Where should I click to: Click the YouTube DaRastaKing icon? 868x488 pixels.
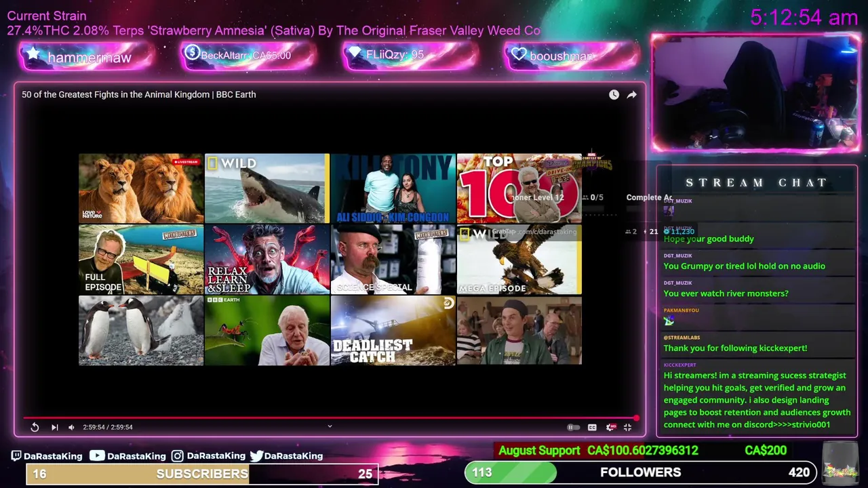tap(97, 456)
